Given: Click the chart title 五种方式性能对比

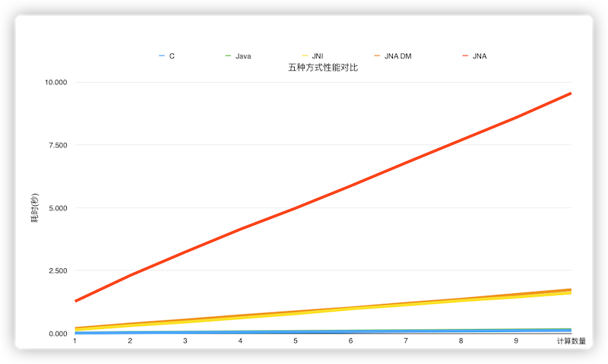Looking at the screenshot, I should pyautogui.click(x=323, y=68).
